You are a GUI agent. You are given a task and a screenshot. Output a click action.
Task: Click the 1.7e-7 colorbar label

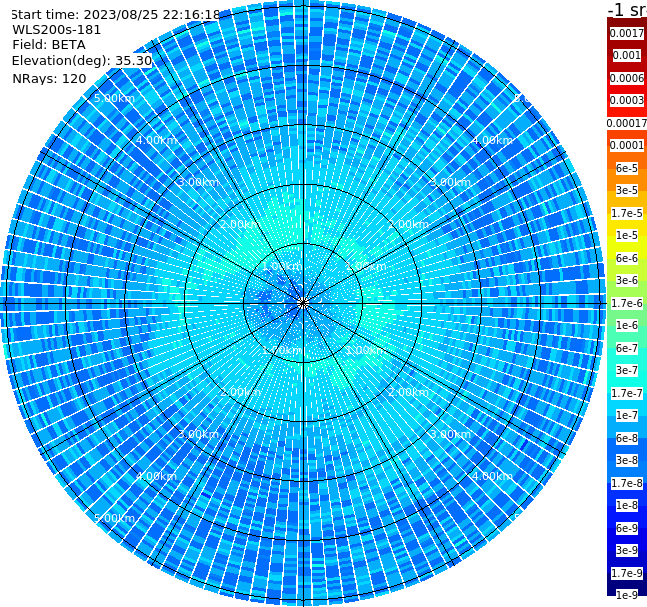click(x=627, y=393)
